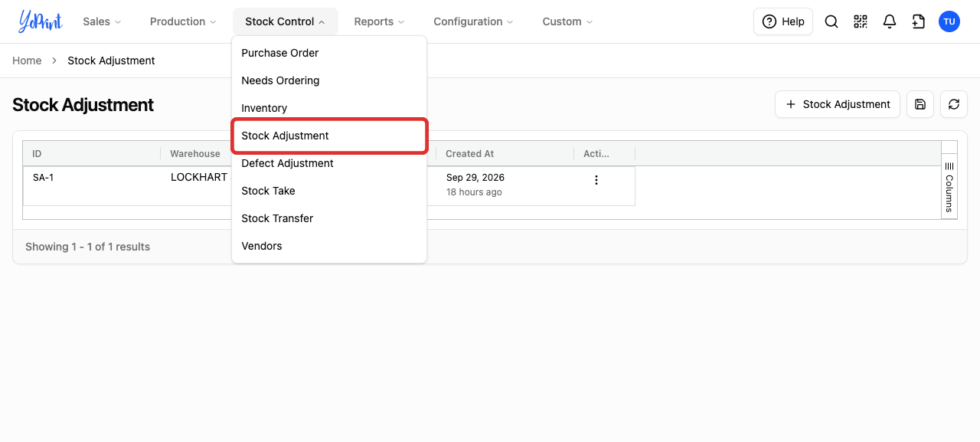Image resolution: width=980 pixels, height=442 pixels.
Task: Expand the Sales menu
Action: 102,21
